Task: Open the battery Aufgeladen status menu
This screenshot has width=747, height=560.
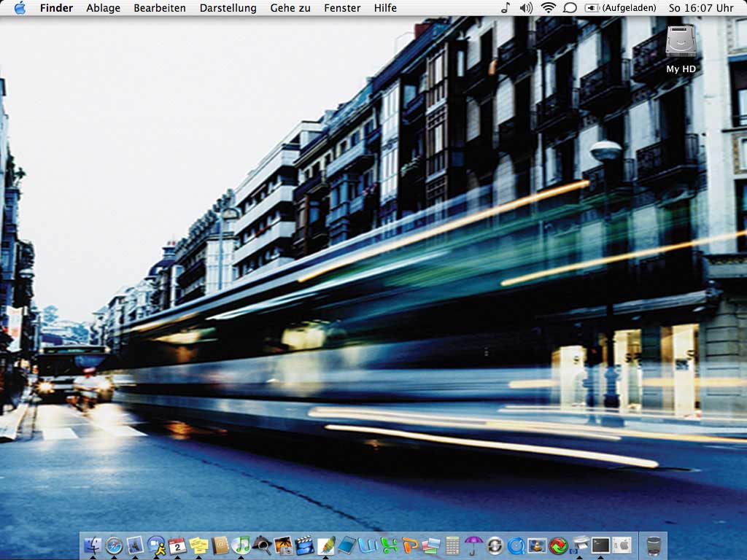Action: [x=620, y=7]
